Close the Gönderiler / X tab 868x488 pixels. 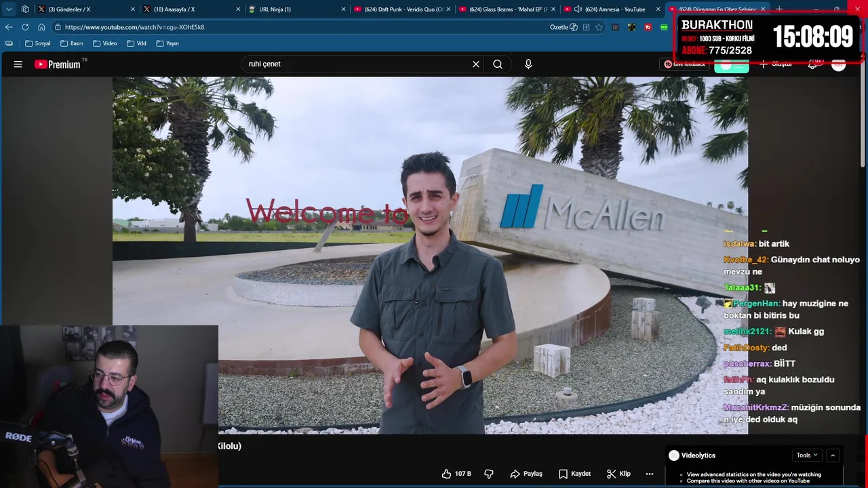point(132,9)
